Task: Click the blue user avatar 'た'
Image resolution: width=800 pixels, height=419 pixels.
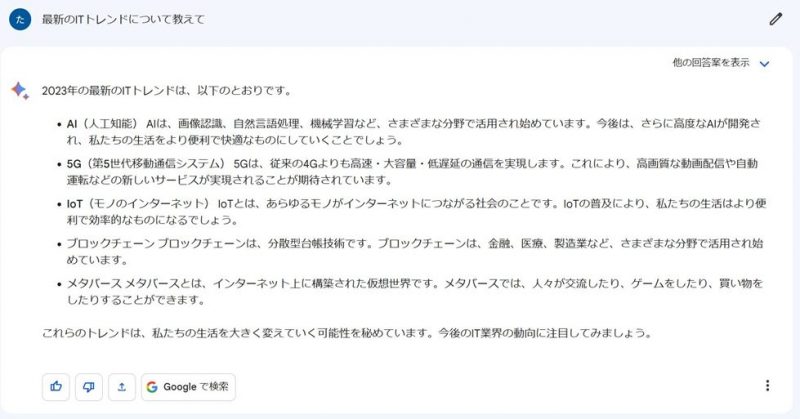Action: coord(20,19)
